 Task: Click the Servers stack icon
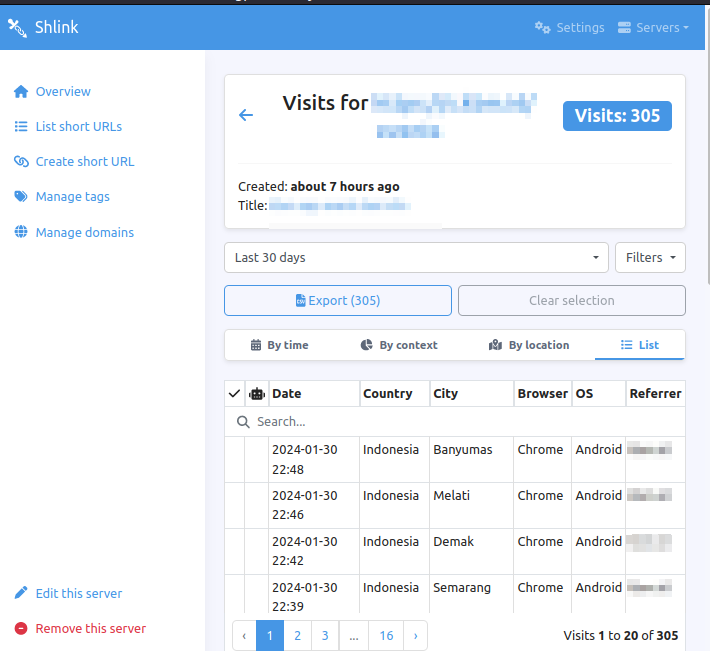coord(624,28)
